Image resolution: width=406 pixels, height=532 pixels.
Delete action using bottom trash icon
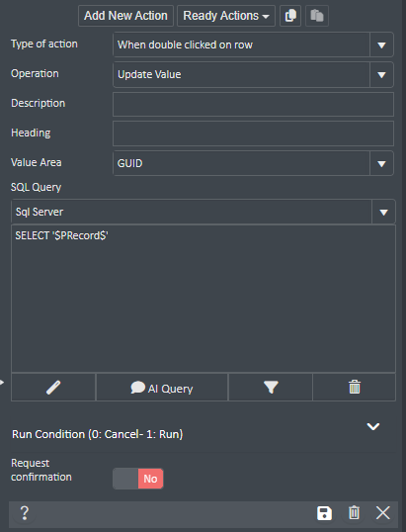354,512
